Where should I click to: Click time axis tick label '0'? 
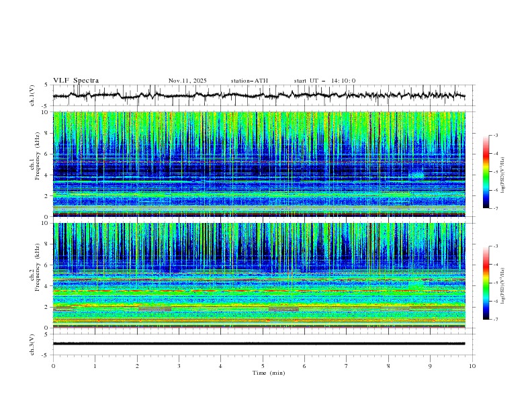click(53, 366)
